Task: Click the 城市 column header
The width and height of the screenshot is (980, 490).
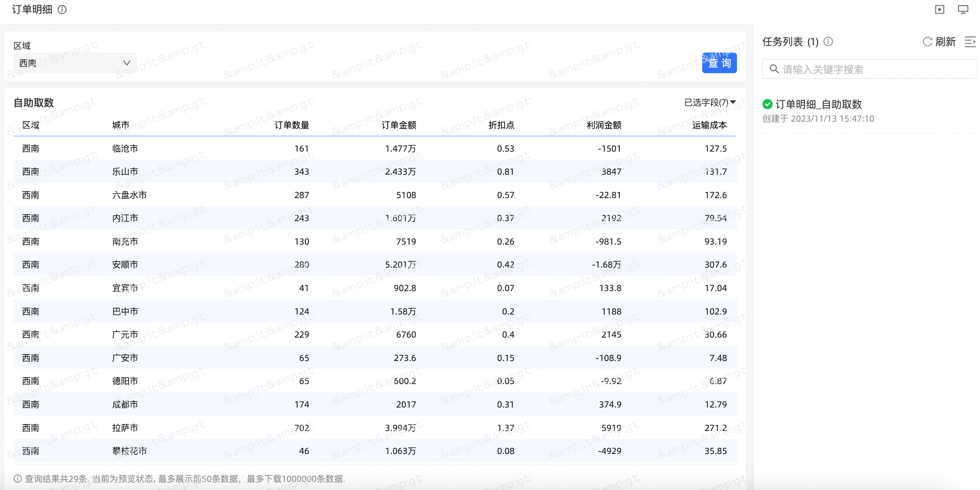Action: [121, 125]
